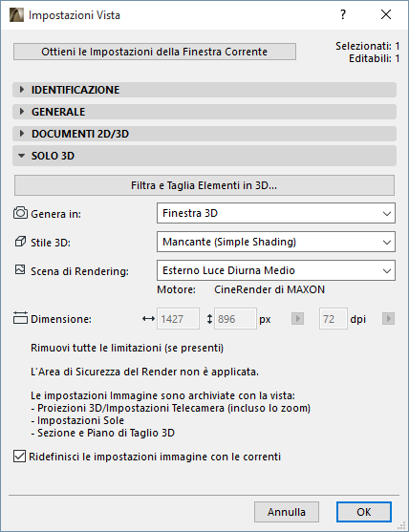Open the Genera in dropdown

pos(276,213)
